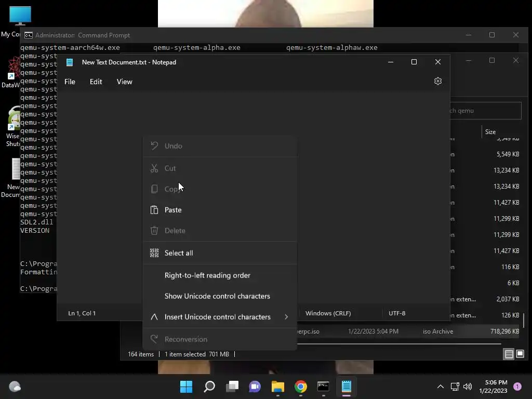Click Explorer vertical scrollbar
Viewport: 532px width, 399px height.
click(524, 320)
